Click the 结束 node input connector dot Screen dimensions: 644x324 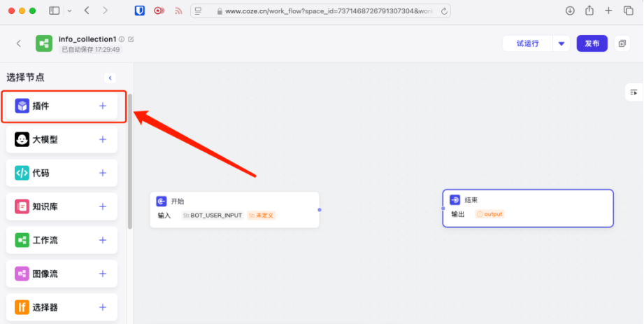point(443,209)
